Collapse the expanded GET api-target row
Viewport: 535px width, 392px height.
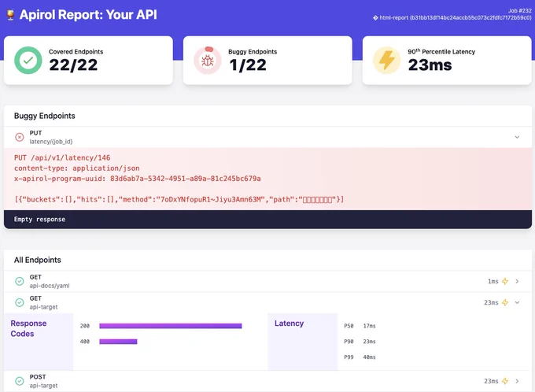pyautogui.click(x=517, y=302)
